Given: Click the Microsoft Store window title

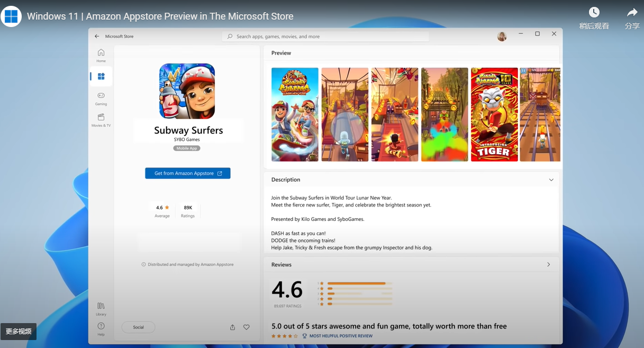Looking at the screenshot, I should (x=120, y=37).
